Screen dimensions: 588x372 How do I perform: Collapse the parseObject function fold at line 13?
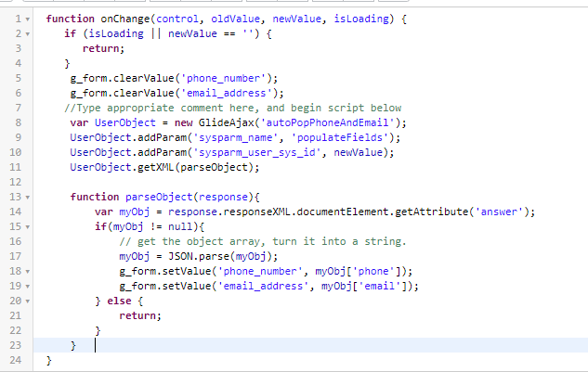tap(27, 198)
